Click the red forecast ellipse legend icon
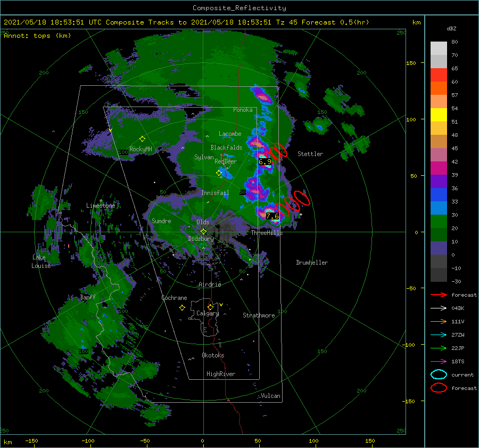The width and height of the screenshot is (479, 448). 439,388
